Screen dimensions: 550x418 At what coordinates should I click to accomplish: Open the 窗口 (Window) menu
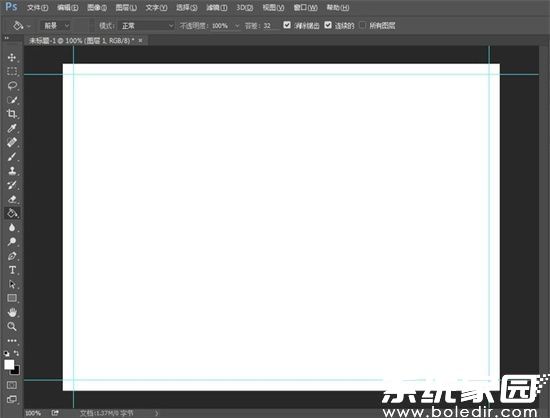306,7
